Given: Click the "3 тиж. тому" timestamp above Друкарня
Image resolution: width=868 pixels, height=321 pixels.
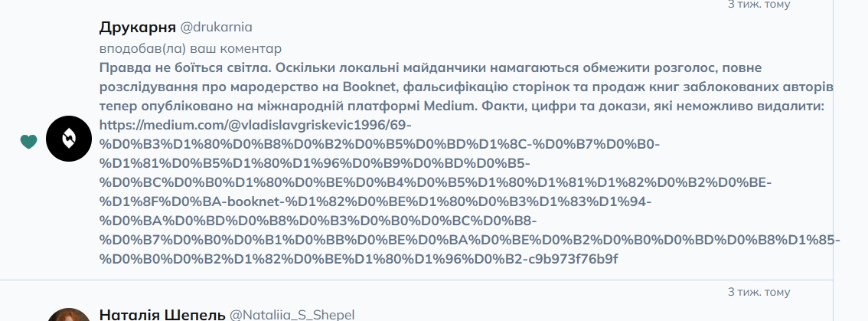Looking at the screenshot, I should (759, 5).
